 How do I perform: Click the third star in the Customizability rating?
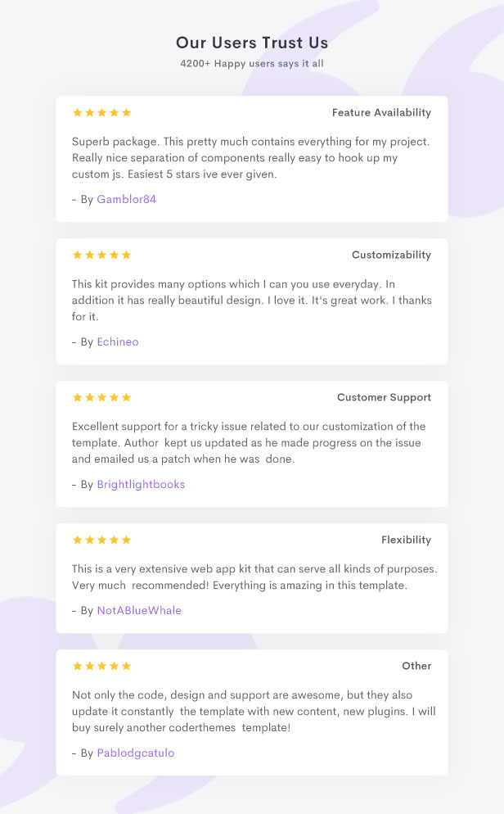click(x=101, y=255)
